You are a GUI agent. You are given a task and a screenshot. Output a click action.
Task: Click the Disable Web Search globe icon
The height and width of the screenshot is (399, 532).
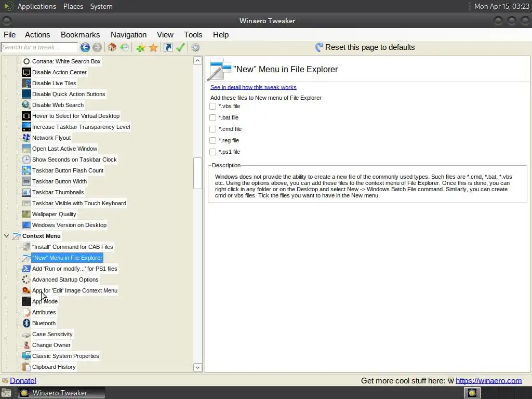[x=26, y=105]
